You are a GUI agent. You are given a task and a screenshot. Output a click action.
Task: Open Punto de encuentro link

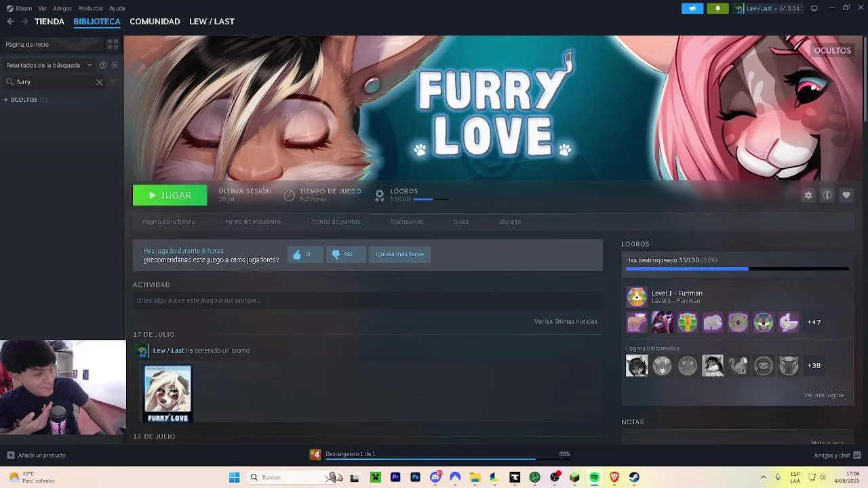[x=253, y=222]
